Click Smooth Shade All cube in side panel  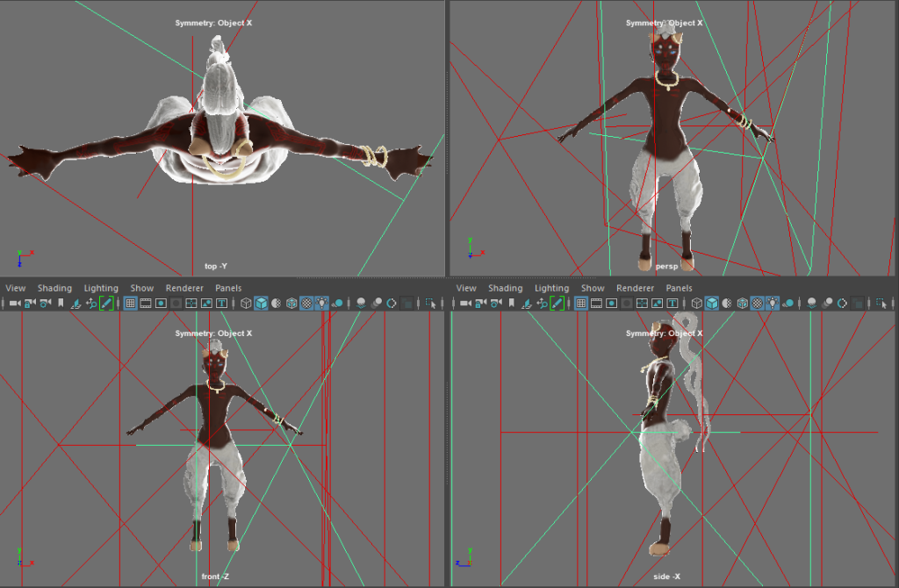(x=712, y=304)
